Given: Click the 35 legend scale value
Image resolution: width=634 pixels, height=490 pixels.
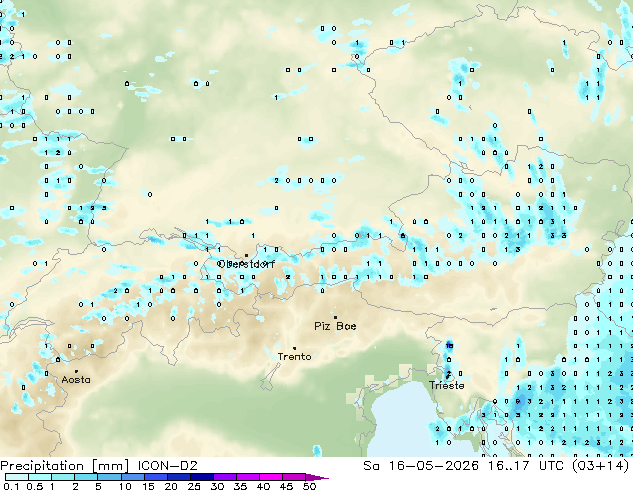Looking at the screenshot, I should 240,486.
